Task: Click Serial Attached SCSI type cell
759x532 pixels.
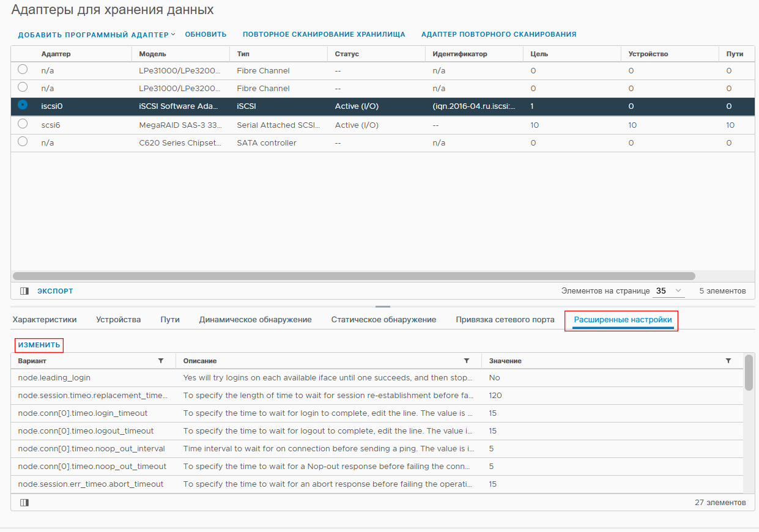Action: (x=278, y=125)
